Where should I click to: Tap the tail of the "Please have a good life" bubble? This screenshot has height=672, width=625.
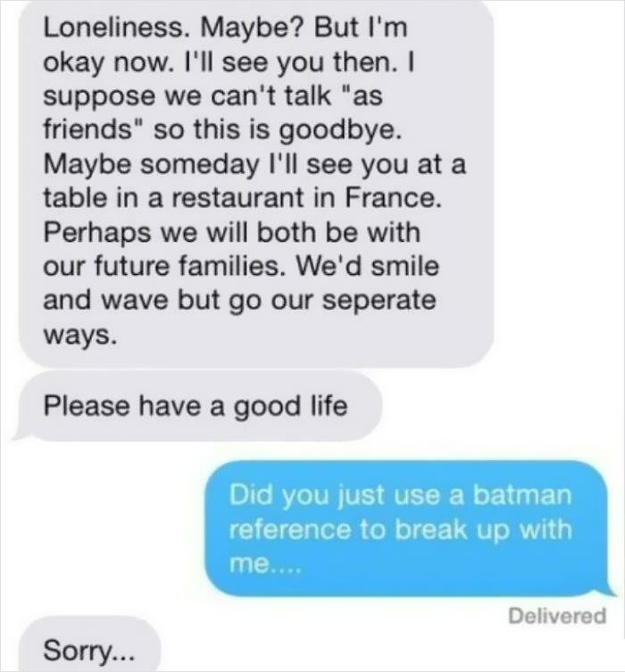(x=21, y=434)
